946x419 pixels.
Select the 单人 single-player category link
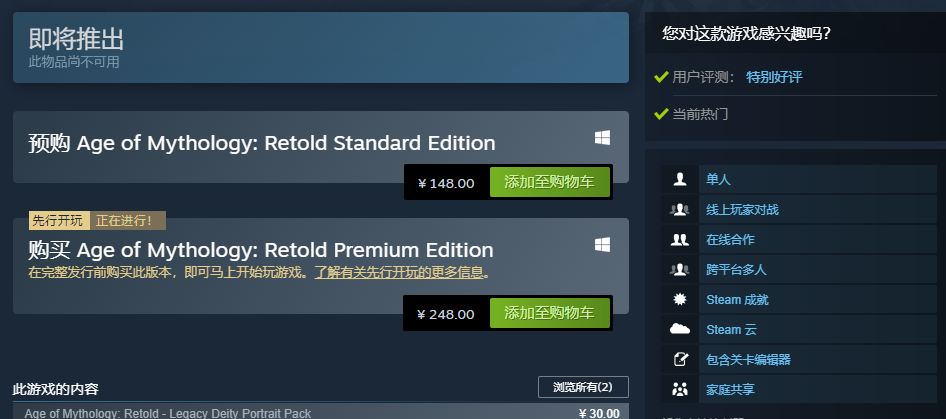tap(719, 179)
